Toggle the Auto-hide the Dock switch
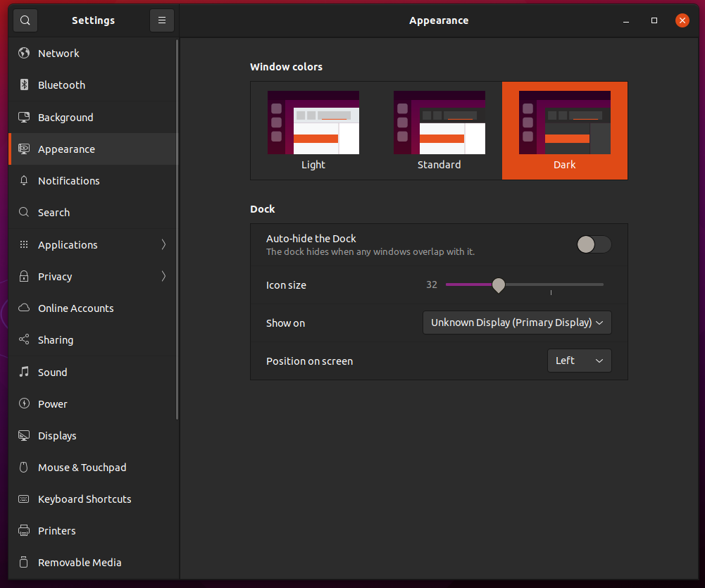The image size is (705, 588). 594,244
